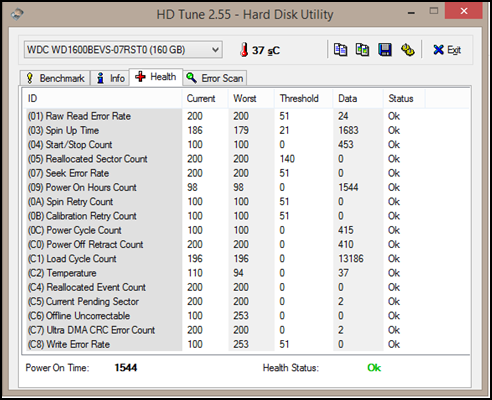The width and height of the screenshot is (492, 400).
Task: Click Threshold value 140 for Reallocated Sector Count
Action: point(287,159)
